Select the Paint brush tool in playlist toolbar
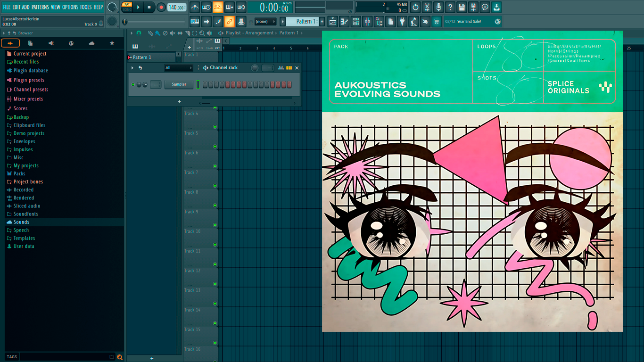This screenshot has height=362, width=644. click(x=157, y=33)
